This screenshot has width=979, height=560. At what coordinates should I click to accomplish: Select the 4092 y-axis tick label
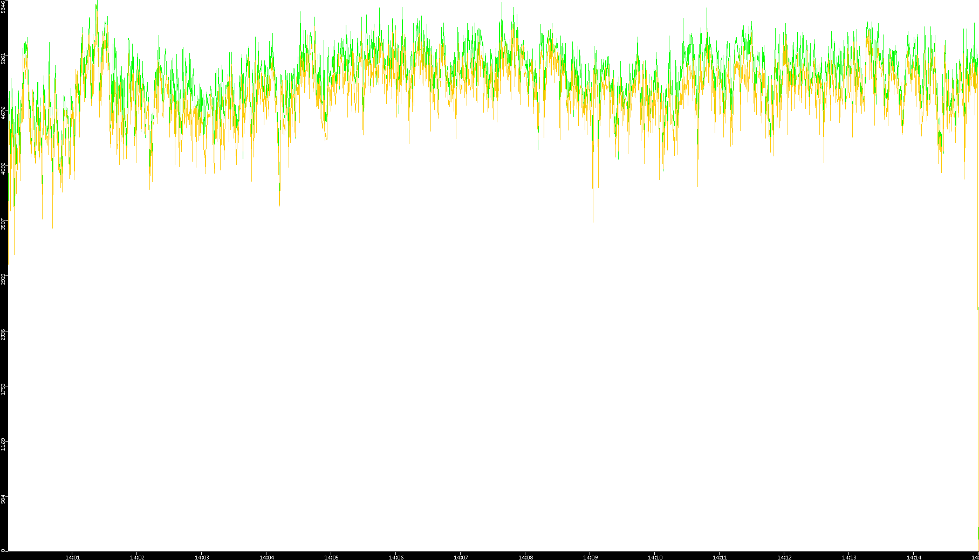(3, 168)
